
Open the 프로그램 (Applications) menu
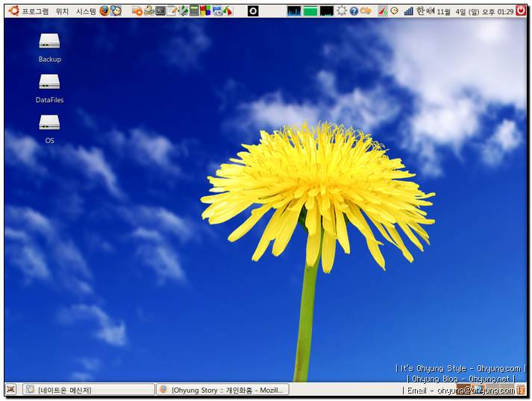[28, 11]
